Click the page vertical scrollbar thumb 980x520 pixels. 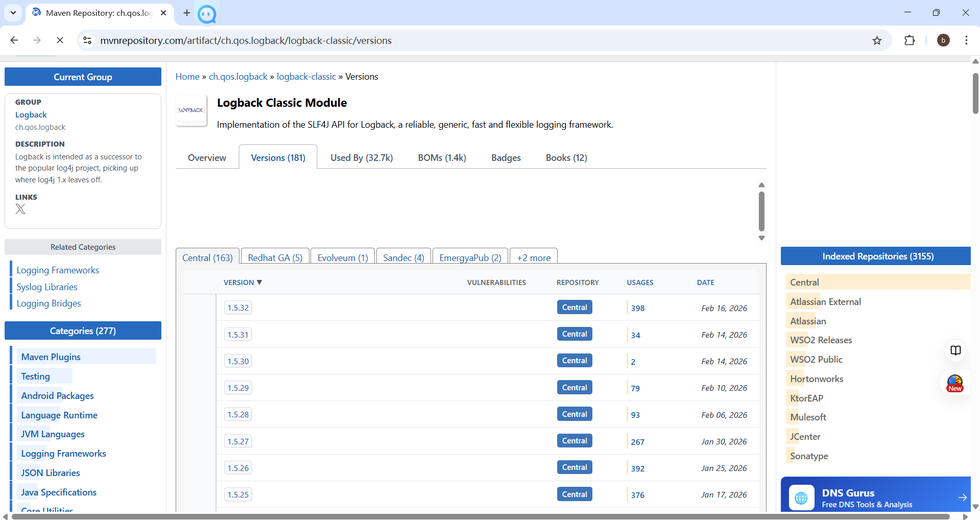(x=975, y=93)
